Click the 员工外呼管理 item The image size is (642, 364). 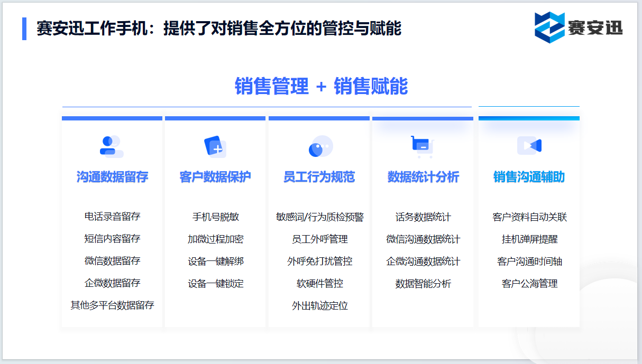click(x=319, y=239)
